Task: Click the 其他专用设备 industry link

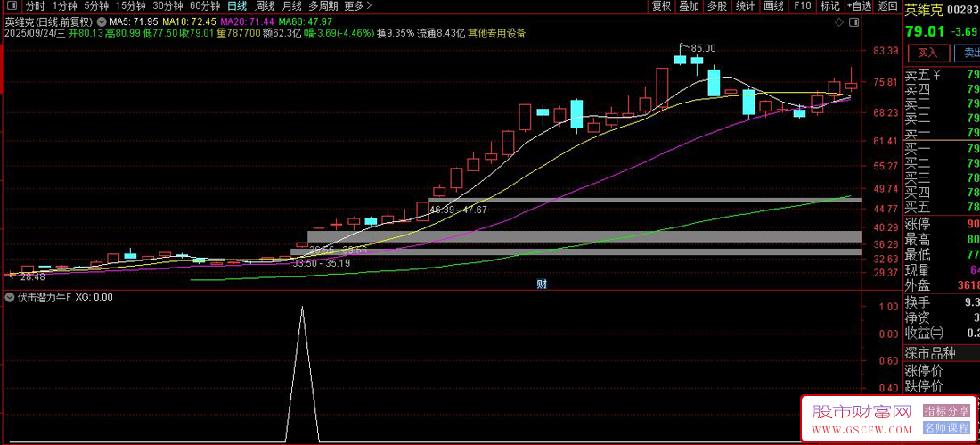Action: coord(497,33)
